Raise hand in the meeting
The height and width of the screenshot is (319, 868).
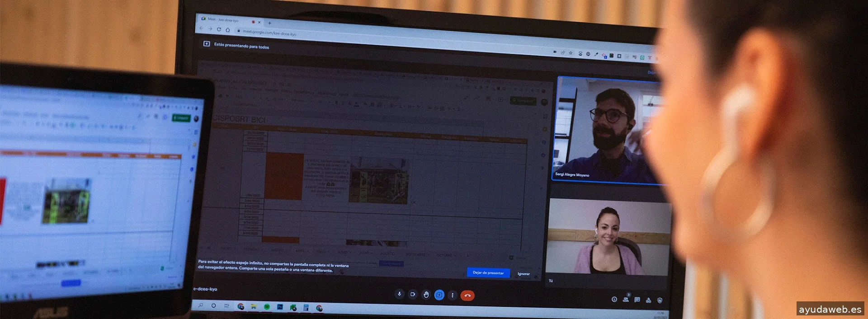(426, 295)
